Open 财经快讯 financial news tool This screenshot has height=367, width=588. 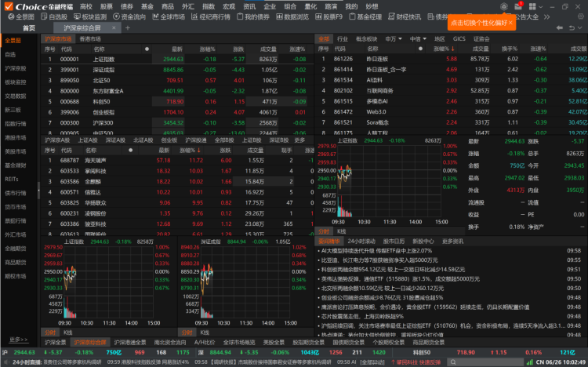click(405, 17)
